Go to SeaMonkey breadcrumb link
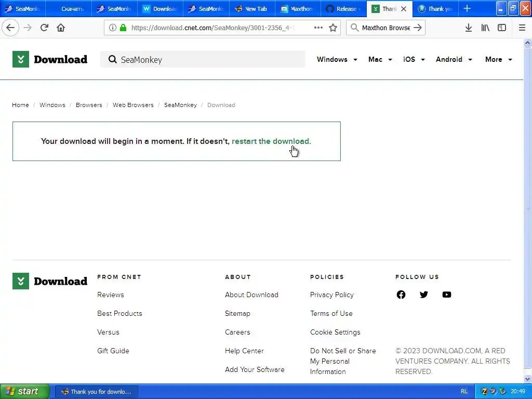 tap(180, 105)
